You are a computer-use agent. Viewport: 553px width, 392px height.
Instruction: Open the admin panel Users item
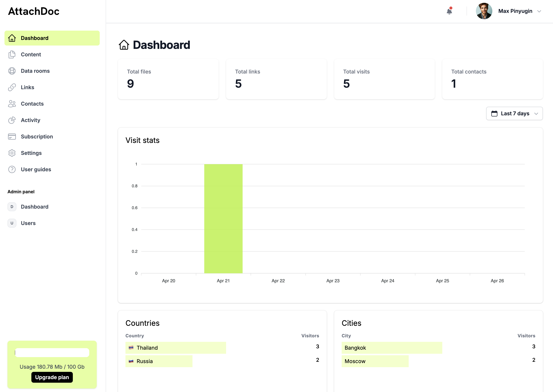pos(28,223)
